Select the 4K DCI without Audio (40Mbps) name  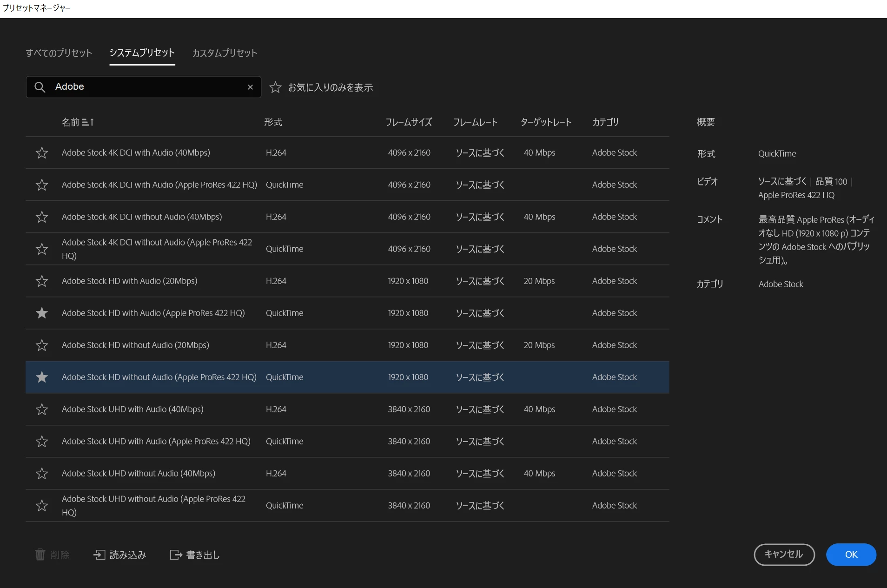click(x=142, y=217)
